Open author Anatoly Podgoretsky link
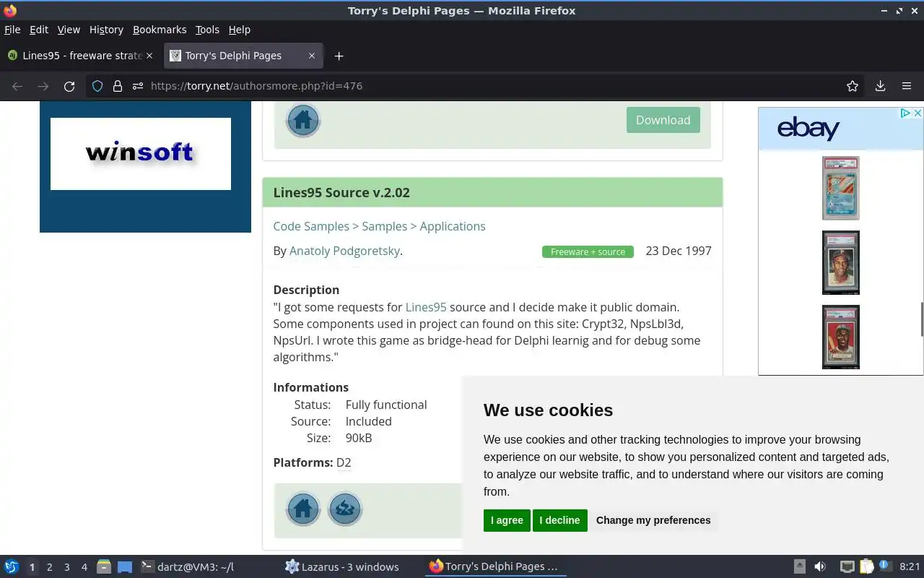924x578 pixels. [x=344, y=251]
